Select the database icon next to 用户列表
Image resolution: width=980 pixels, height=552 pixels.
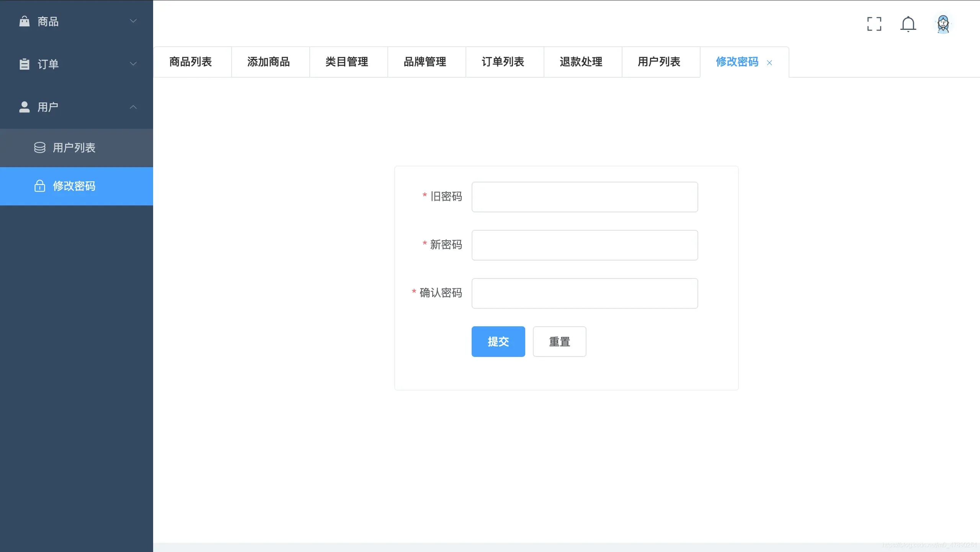pos(40,148)
